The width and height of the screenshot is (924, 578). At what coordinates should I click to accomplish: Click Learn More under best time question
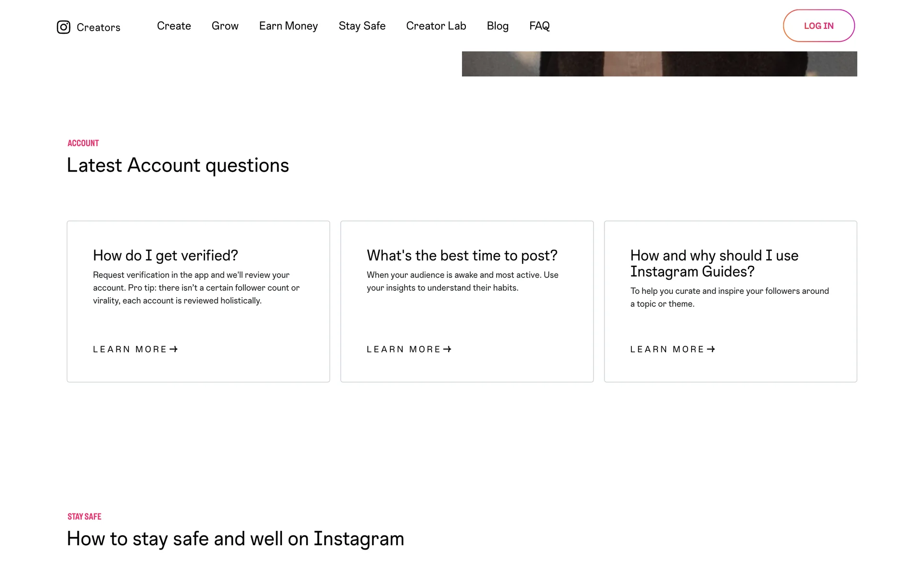404,349
